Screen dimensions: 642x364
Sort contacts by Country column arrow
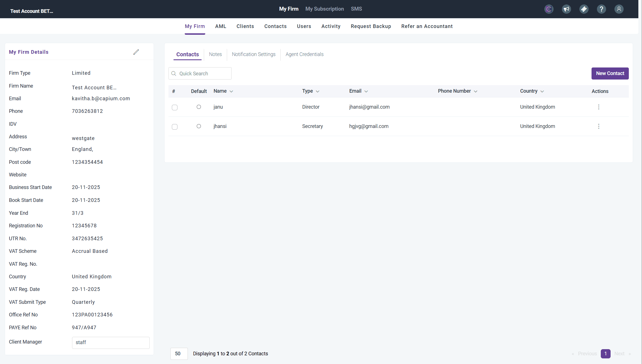(x=542, y=92)
